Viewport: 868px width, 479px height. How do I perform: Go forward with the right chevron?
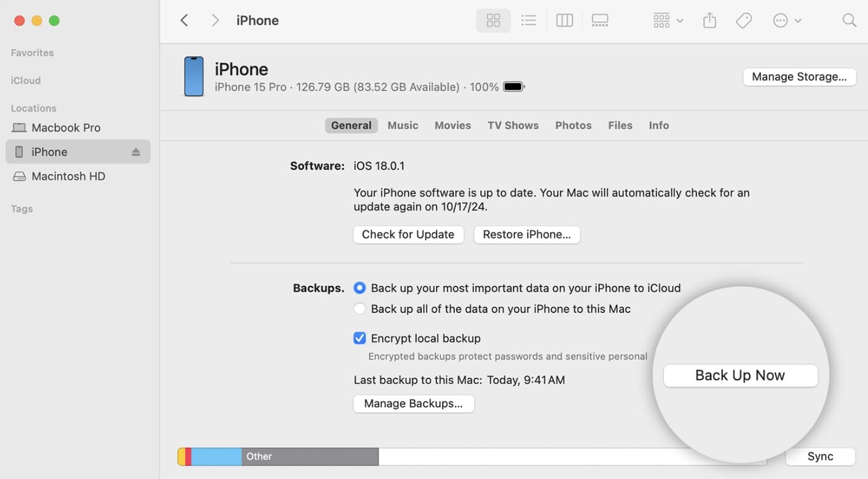(215, 20)
